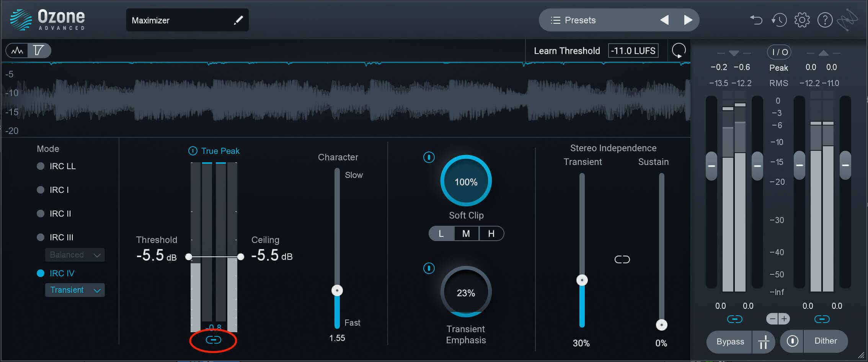Viewport: 868px width, 362px height.
Task: Click the Ceiling -5.5 dB value
Action: point(272,255)
